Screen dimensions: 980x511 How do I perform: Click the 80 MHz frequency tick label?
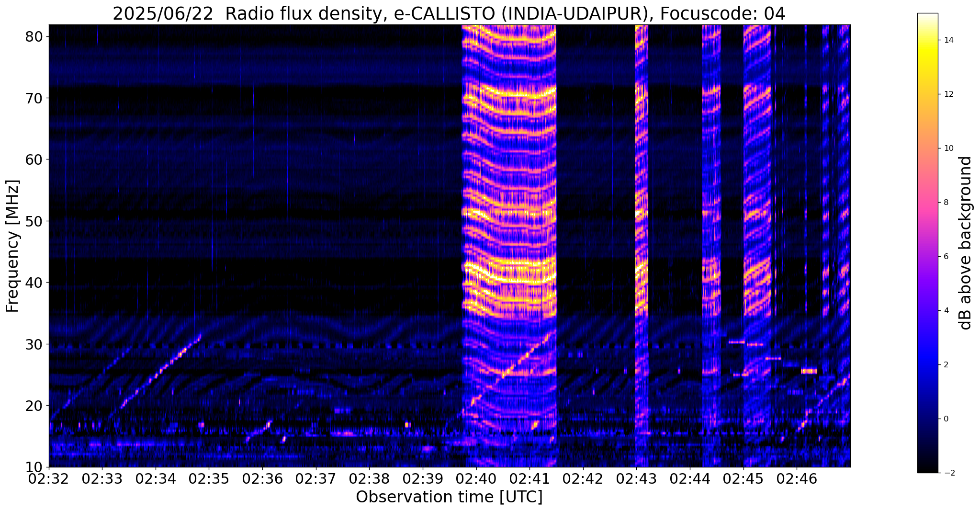[34, 36]
